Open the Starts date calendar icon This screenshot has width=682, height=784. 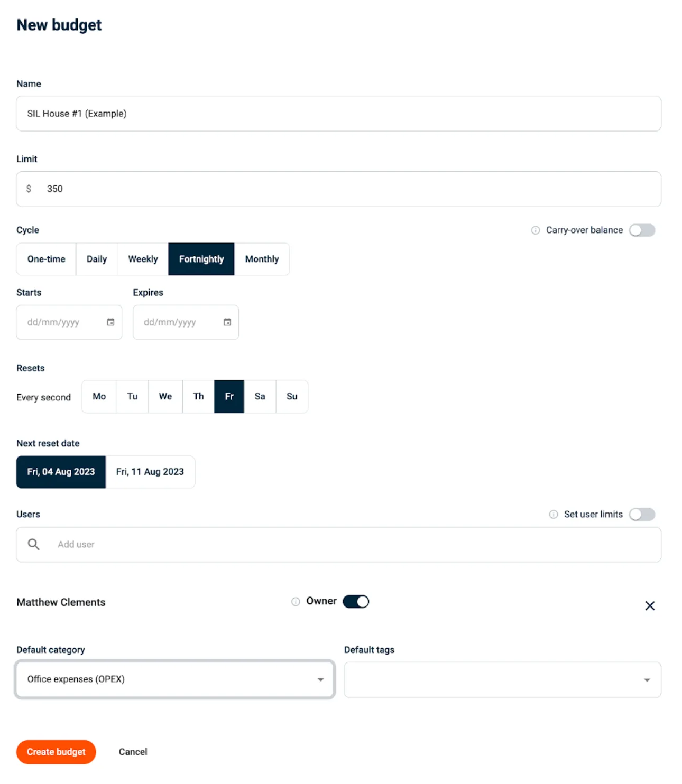pos(110,322)
